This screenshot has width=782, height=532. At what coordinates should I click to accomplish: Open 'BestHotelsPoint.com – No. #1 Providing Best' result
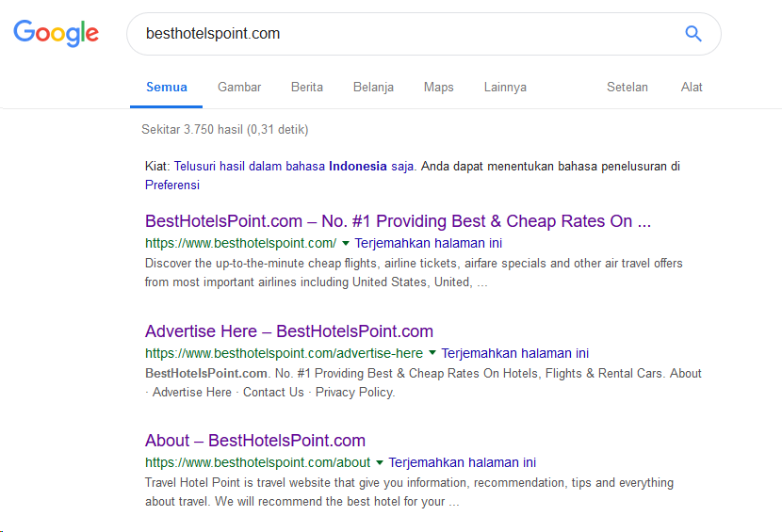[x=398, y=221]
